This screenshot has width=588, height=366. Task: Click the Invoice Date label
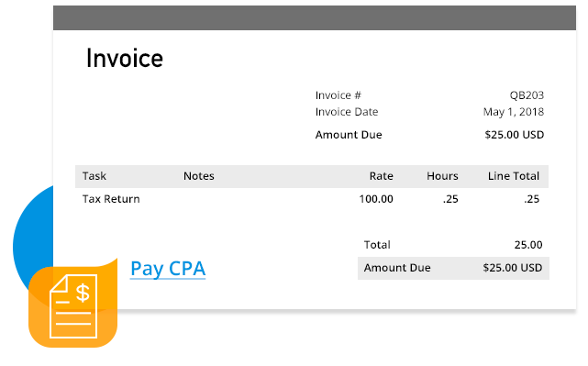pyautogui.click(x=347, y=112)
